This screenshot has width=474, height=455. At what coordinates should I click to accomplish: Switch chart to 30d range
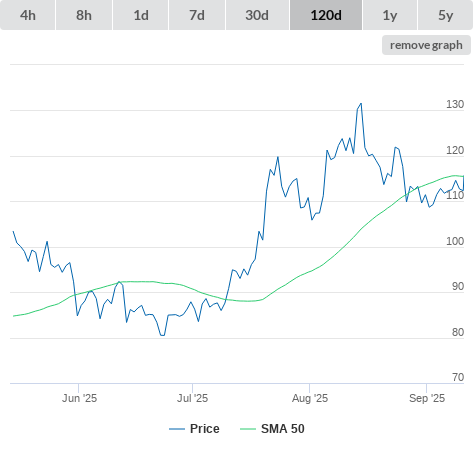[257, 15]
